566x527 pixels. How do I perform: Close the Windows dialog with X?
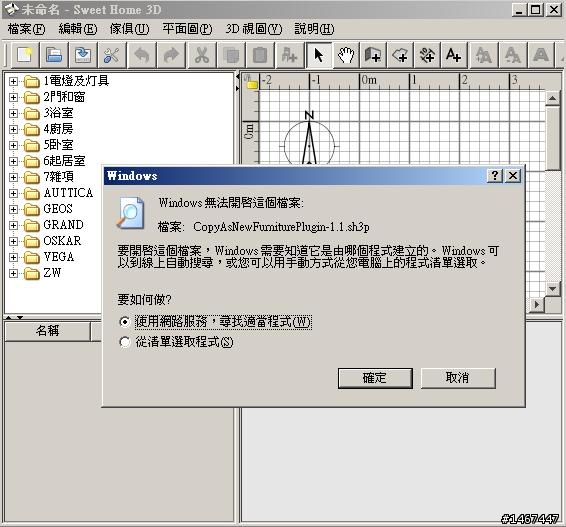[x=513, y=176]
